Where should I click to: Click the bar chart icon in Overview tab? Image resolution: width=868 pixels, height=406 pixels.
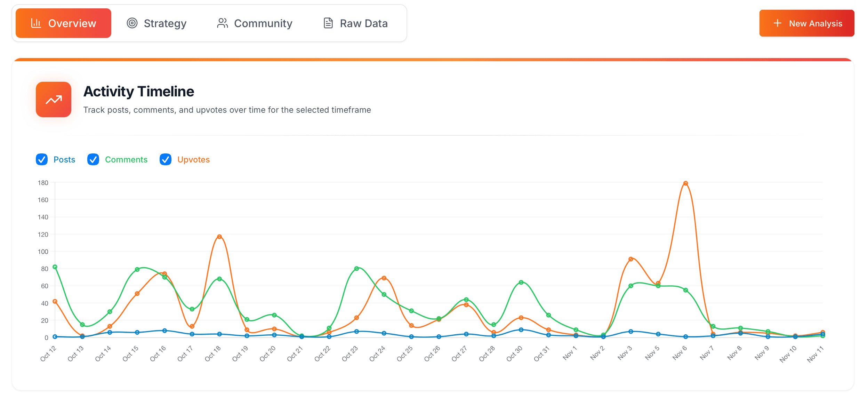coord(36,23)
